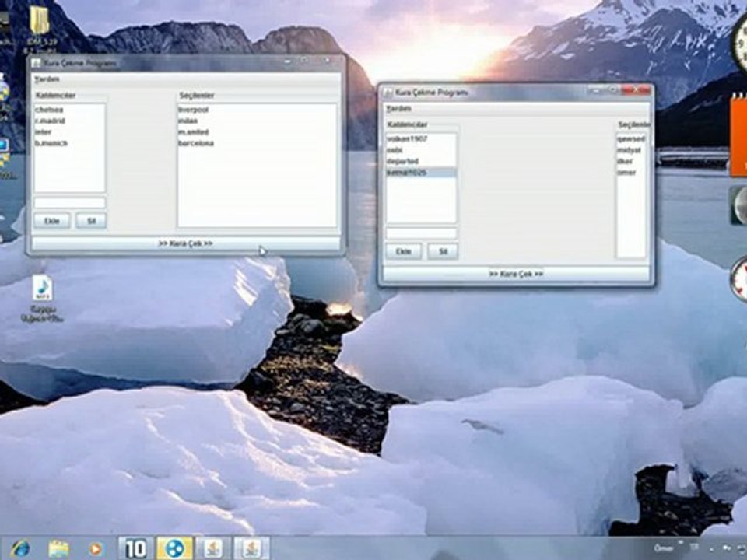Select the music file icon on desktop
747x560 pixels.
42,289
